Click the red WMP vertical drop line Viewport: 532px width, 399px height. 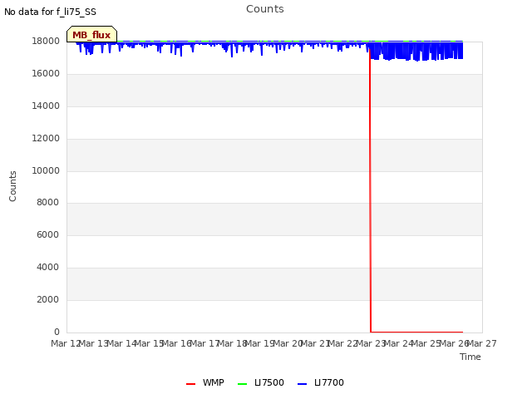click(x=370, y=190)
